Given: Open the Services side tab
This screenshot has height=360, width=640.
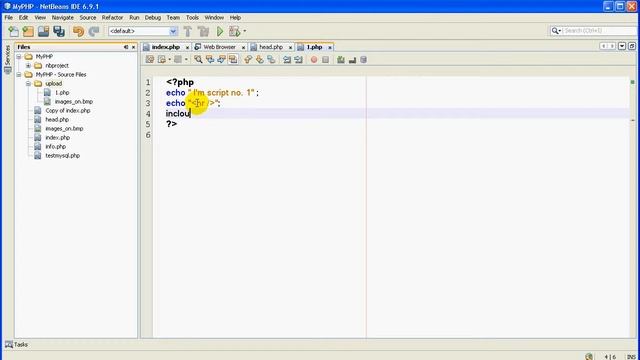Looking at the screenshot, I should [x=7, y=60].
